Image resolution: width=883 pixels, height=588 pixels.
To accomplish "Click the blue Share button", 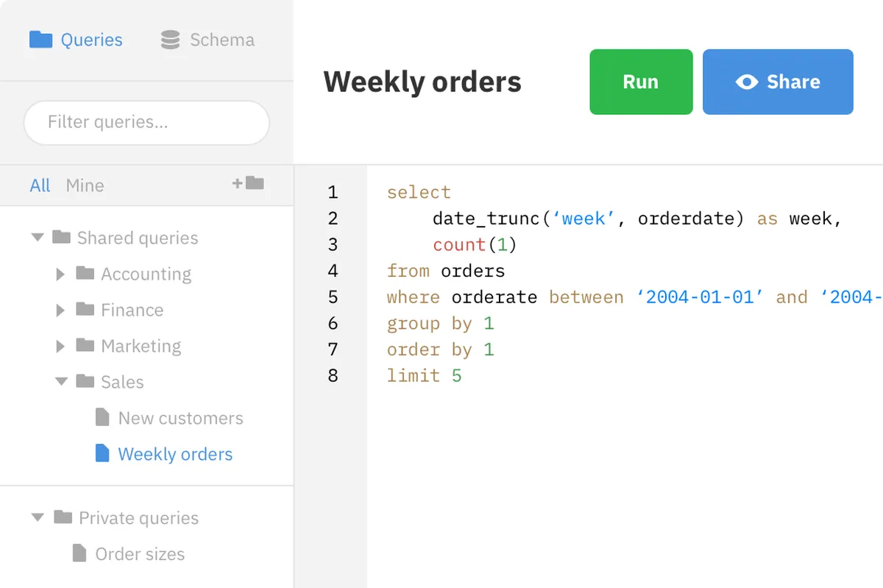I will tap(778, 82).
